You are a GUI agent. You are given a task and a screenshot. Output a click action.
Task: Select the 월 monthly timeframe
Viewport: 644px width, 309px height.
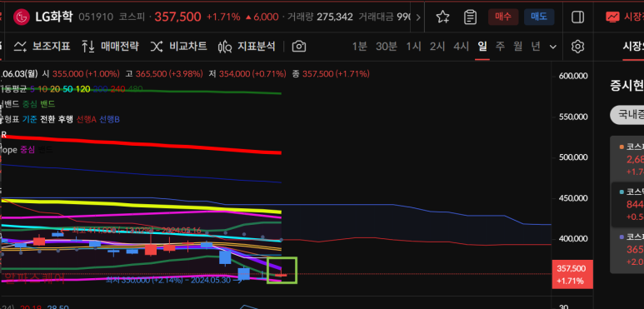[517, 47]
